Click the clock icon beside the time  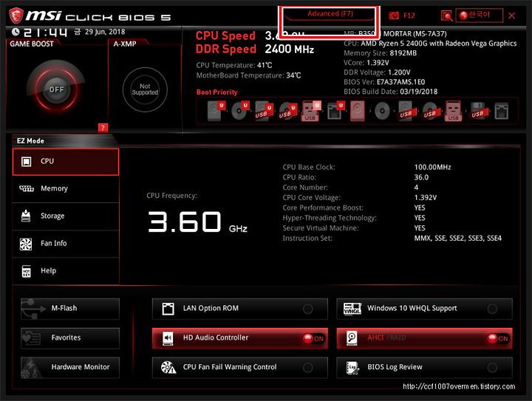[x=16, y=32]
